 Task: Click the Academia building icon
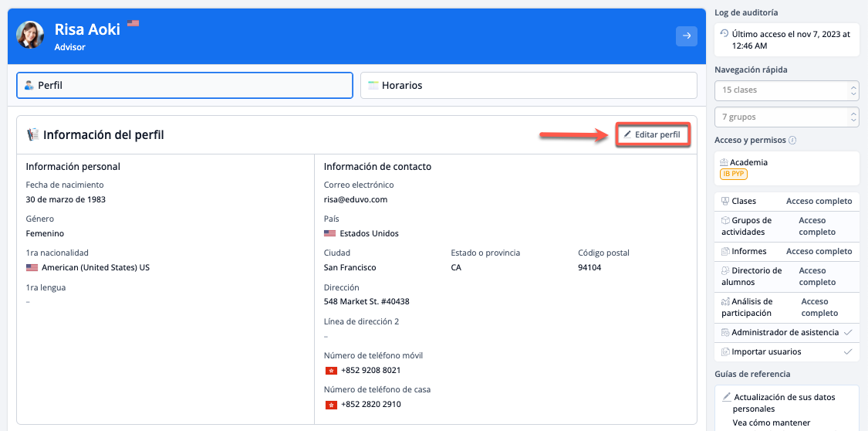[x=724, y=162]
